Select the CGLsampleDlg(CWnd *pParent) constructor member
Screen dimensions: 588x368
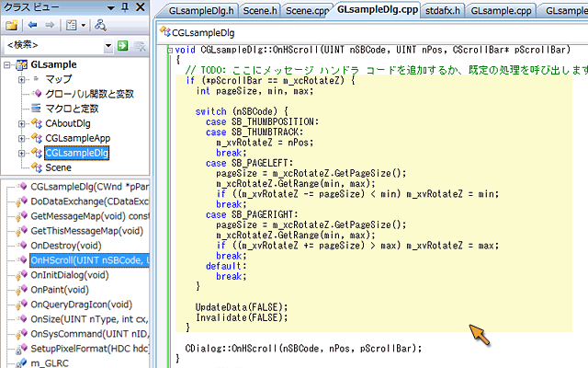pyautogui.click(x=89, y=187)
